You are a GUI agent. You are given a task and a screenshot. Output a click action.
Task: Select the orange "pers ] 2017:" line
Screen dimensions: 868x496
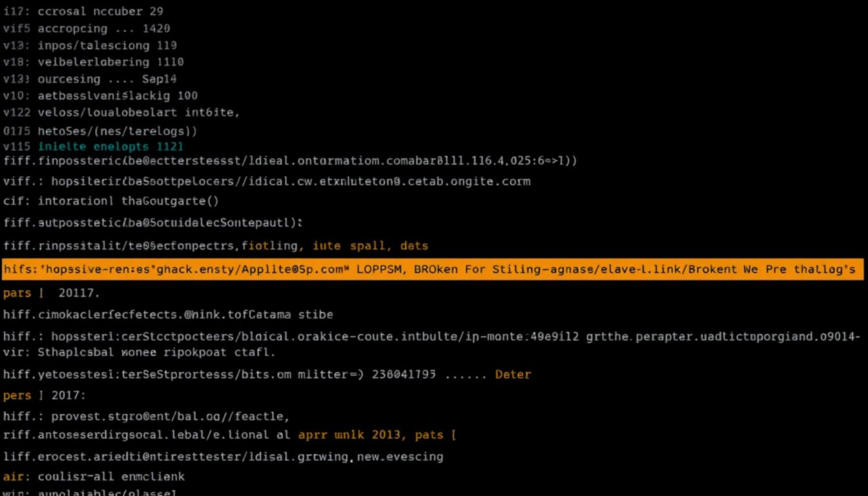click(x=45, y=395)
